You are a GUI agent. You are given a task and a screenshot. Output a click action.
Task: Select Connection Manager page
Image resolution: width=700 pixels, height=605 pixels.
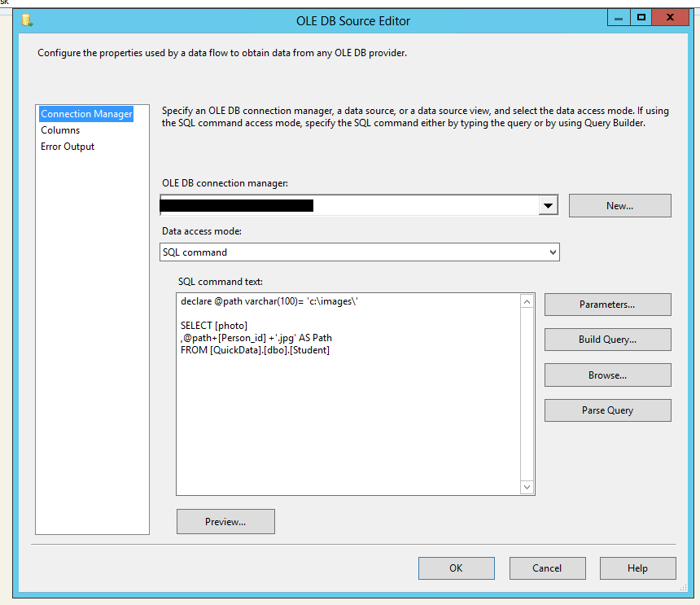86,114
